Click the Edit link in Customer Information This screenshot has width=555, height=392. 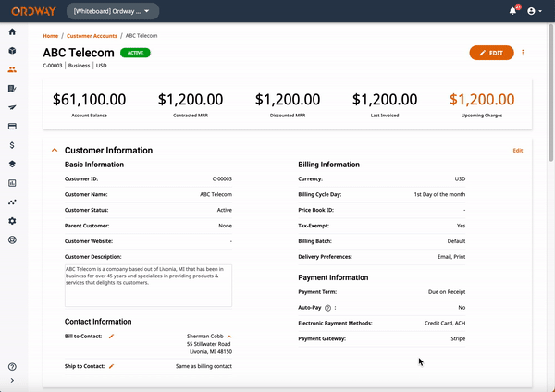[517, 151]
